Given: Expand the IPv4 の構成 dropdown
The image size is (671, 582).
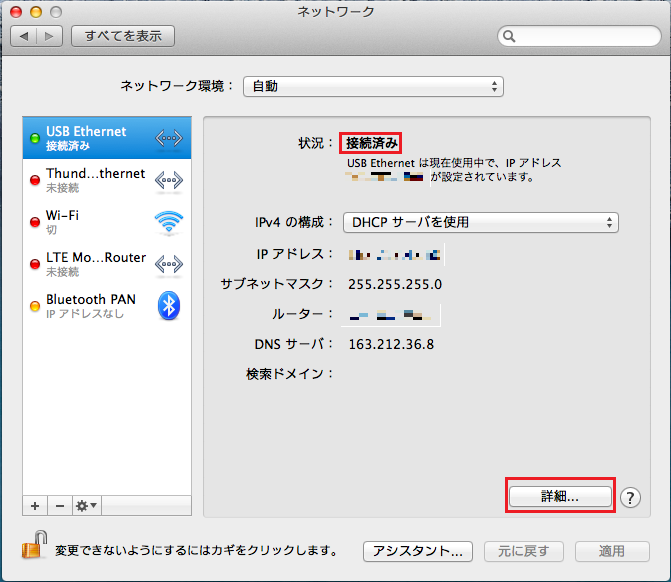Looking at the screenshot, I should coord(480,222).
